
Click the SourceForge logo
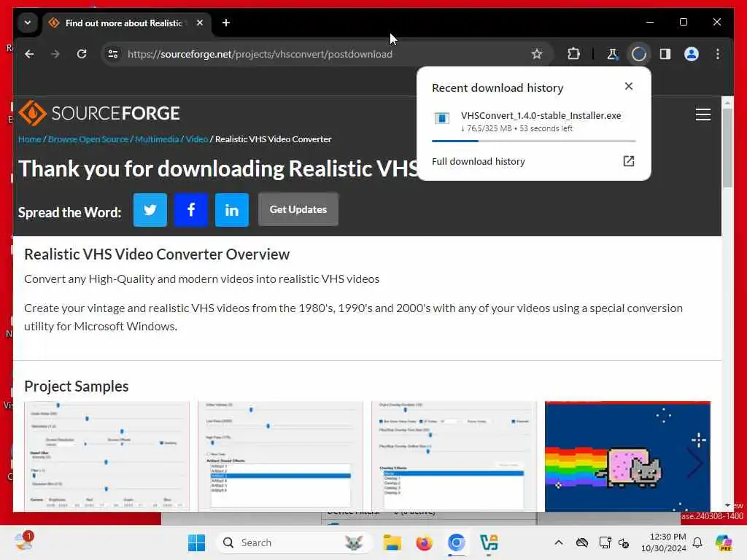pyautogui.click(x=99, y=113)
